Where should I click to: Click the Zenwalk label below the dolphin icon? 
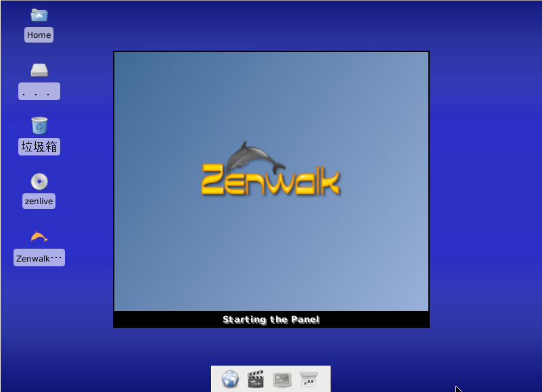(39, 258)
